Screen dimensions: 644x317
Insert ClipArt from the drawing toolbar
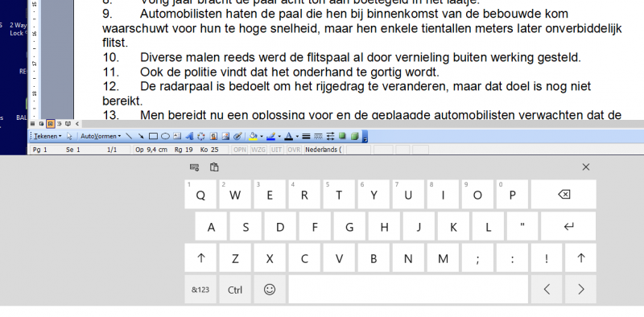click(213, 136)
